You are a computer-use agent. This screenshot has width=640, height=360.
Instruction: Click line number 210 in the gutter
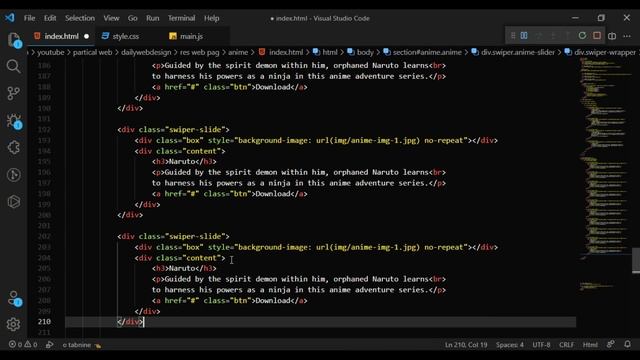click(44, 322)
